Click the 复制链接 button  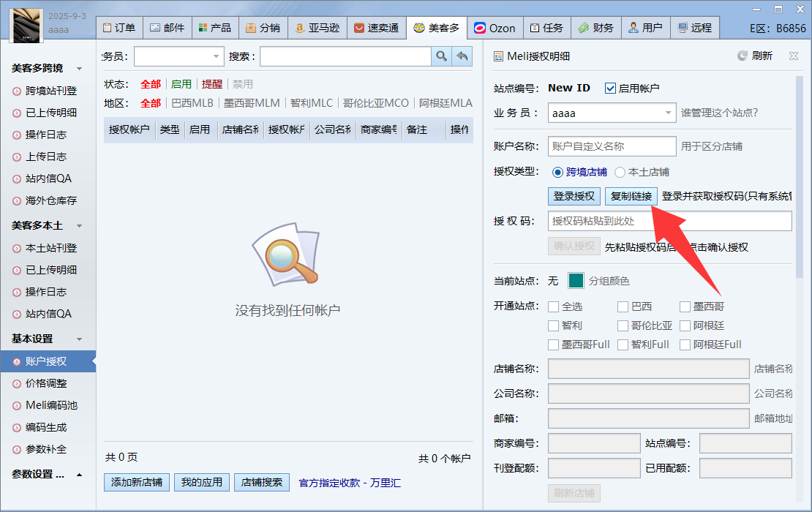(x=631, y=196)
